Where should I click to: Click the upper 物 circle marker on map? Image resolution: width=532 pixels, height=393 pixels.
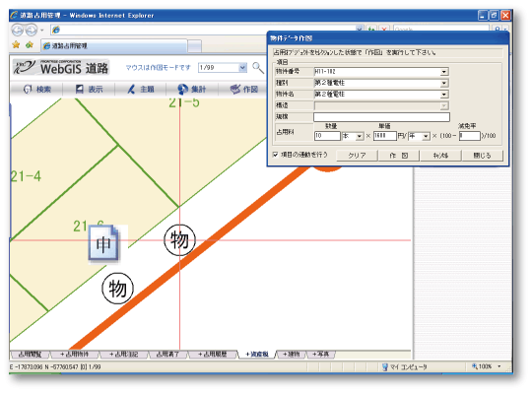(x=179, y=240)
